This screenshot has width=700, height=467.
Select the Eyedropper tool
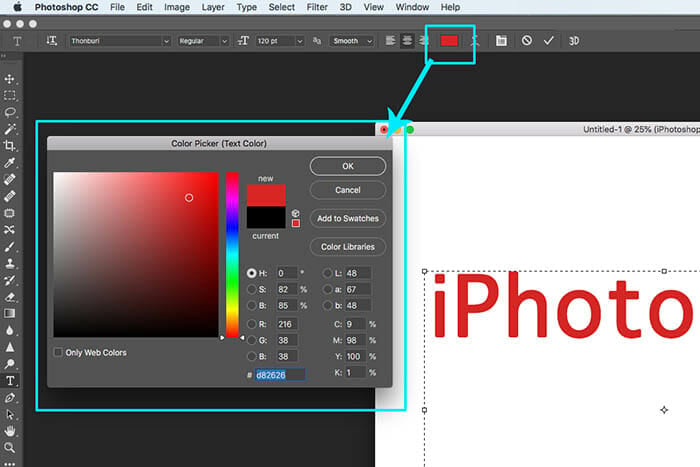pos(9,163)
